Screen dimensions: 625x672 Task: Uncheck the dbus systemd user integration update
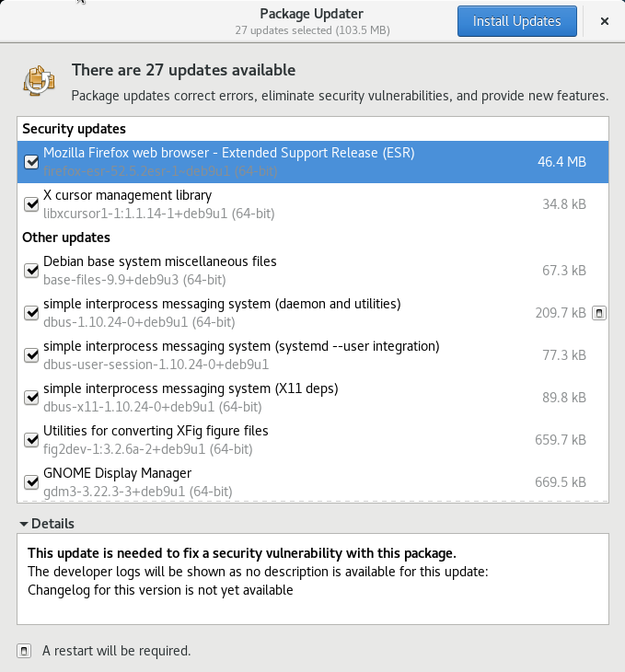point(31,355)
